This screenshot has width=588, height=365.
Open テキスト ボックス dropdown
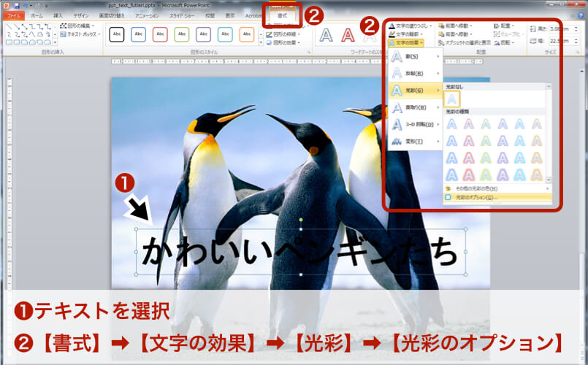pyautogui.click(x=80, y=34)
